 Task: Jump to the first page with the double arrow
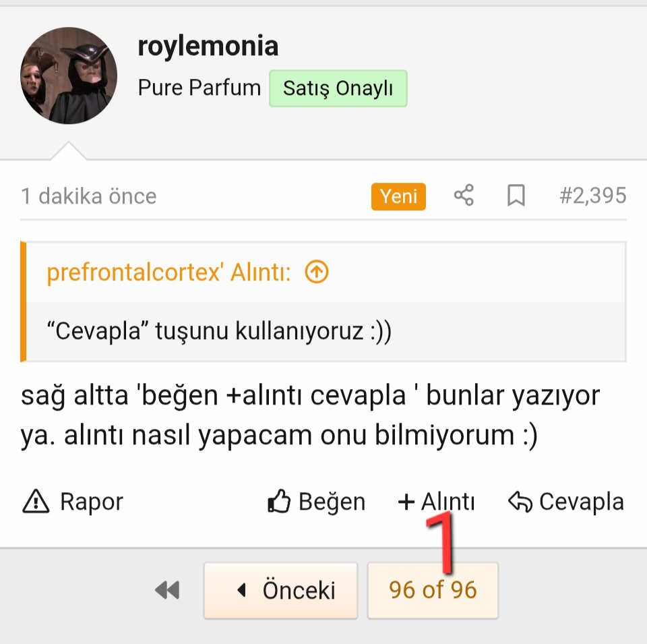pyautogui.click(x=167, y=591)
